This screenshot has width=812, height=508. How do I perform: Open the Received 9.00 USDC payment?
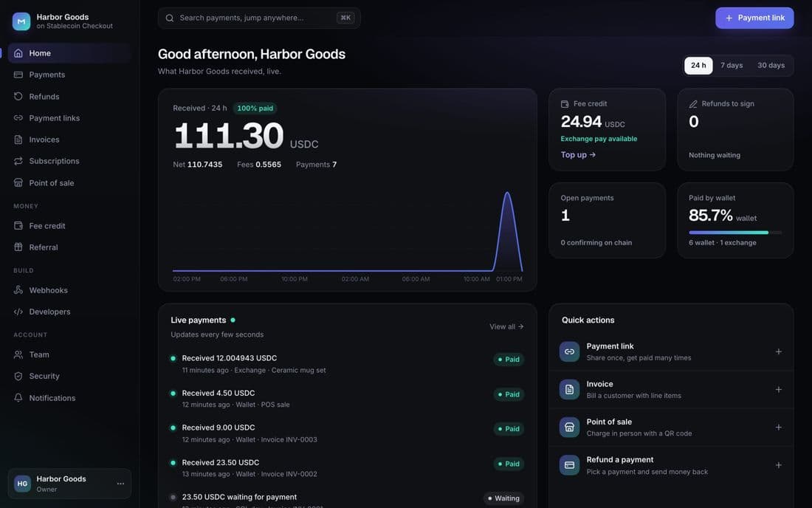click(348, 433)
